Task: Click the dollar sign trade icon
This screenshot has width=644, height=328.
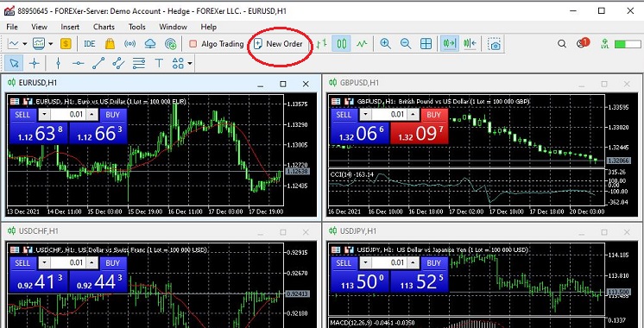Action: coord(66,43)
